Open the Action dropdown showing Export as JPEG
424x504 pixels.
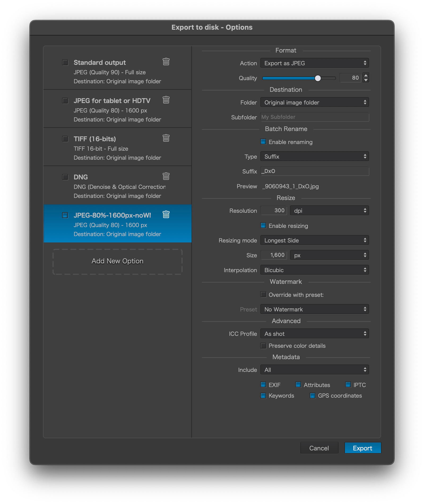[x=314, y=63]
